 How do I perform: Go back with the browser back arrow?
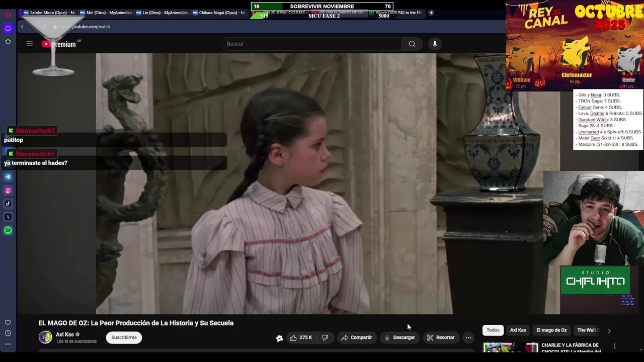pyautogui.click(x=22, y=27)
